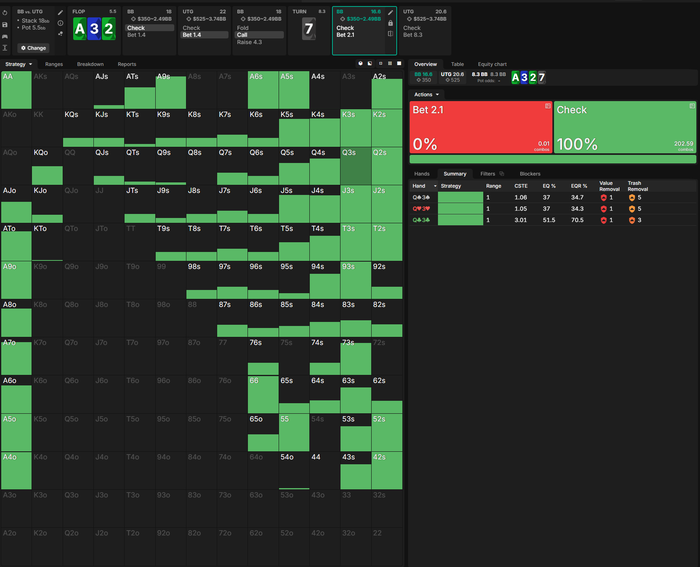Click the pencil edit icon beside BB vs. UTG
This screenshot has width=700, height=567.
click(x=60, y=13)
